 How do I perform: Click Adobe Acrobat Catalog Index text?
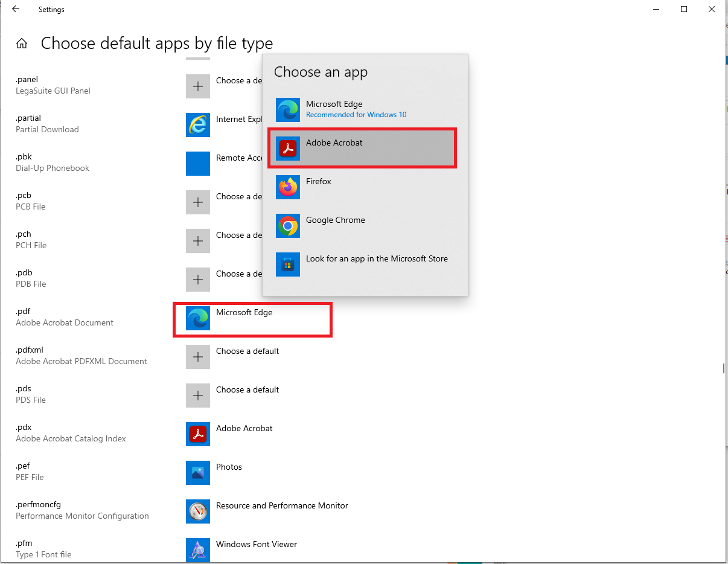click(71, 438)
